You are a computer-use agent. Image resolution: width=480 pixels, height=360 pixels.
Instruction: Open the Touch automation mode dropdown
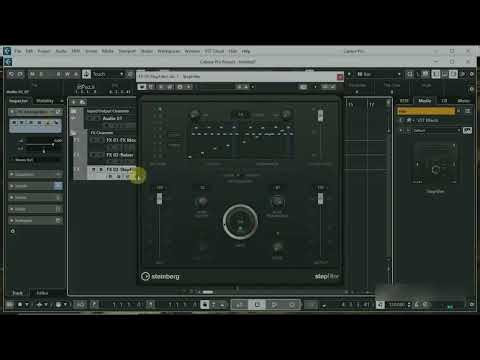pos(108,74)
